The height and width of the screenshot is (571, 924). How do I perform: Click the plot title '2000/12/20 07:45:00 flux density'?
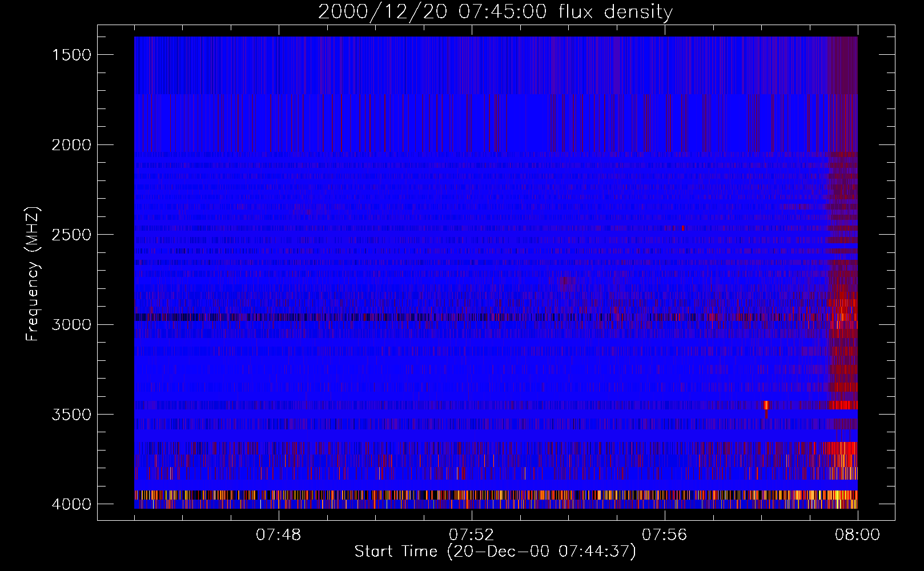[495, 12]
